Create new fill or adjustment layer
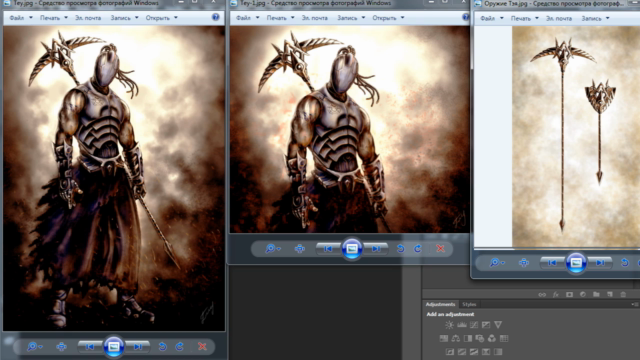This screenshot has width=640, height=360. tap(583, 294)
